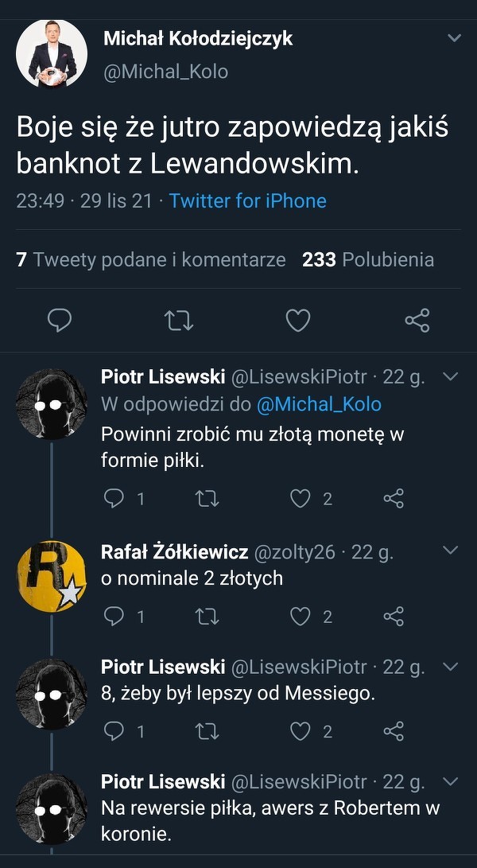Open chevron menu on Rafał Żółkiewicz's reply
Viewport: 477px width, 868px height.
(x=450, y=551)
